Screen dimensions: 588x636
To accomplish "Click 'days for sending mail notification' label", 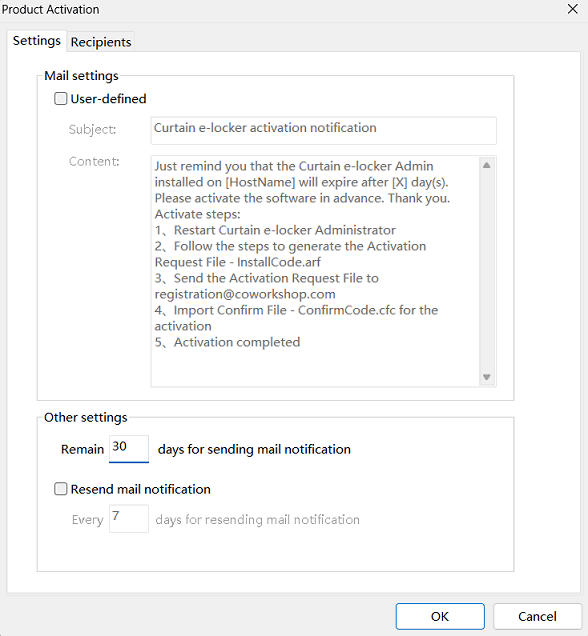I will 254,449.
